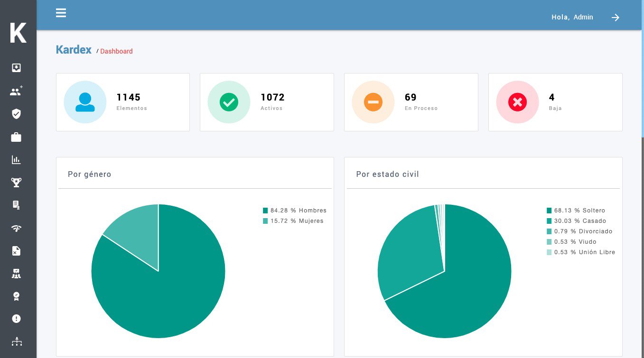The image size is (644, 358).
Task: Open the archive download icon in the sidebar
Action: point(16,68)
